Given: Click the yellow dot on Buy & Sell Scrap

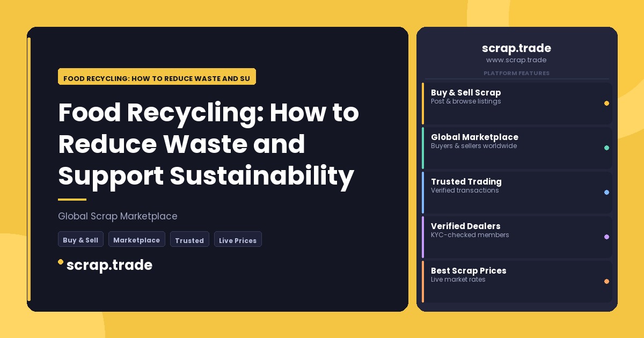Looking at the screenshot, I should coord(606,103).
